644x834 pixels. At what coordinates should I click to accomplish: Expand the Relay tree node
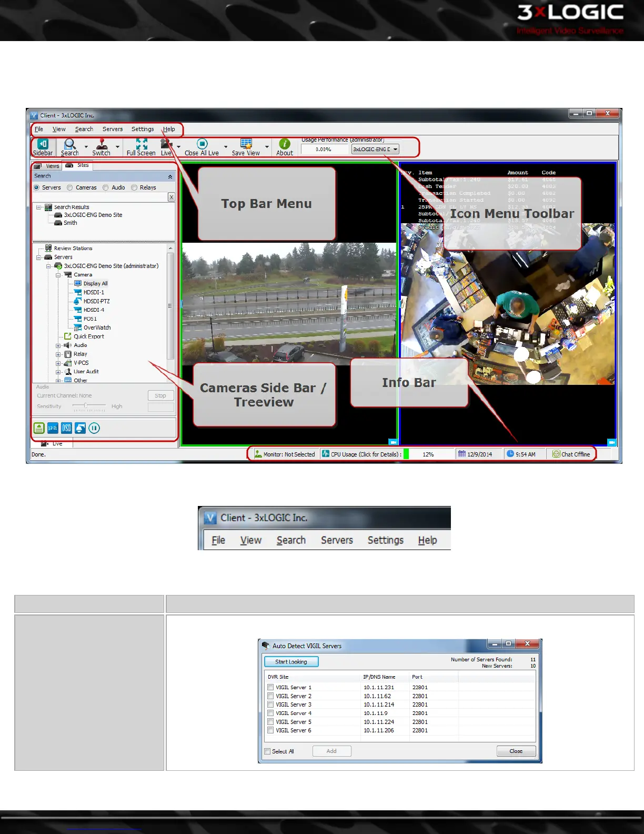coord(58,354)
